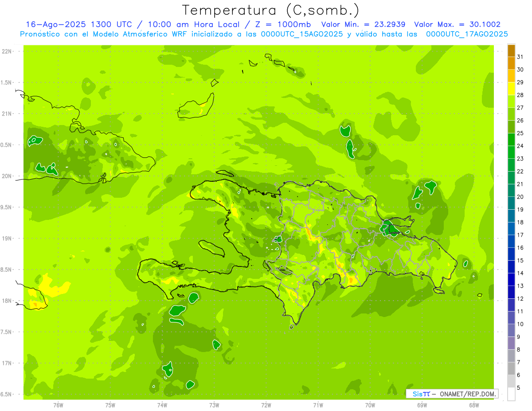Select "Valor Min. = 23.2939" text

pyautogui.click(x=363, y=24)
